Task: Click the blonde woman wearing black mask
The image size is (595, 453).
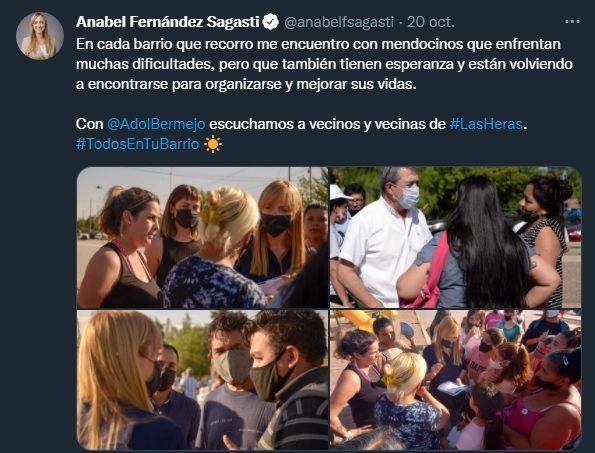Action: click(279, 230)
